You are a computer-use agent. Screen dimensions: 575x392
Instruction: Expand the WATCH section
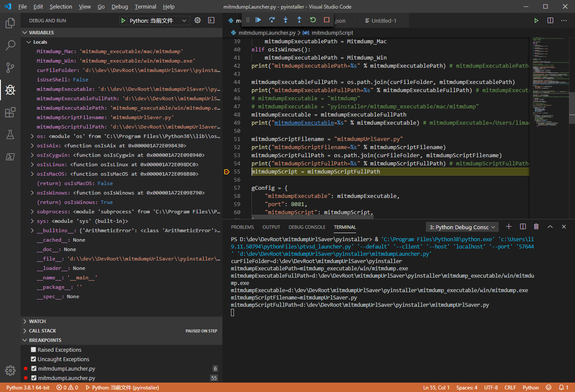point(37,321)
